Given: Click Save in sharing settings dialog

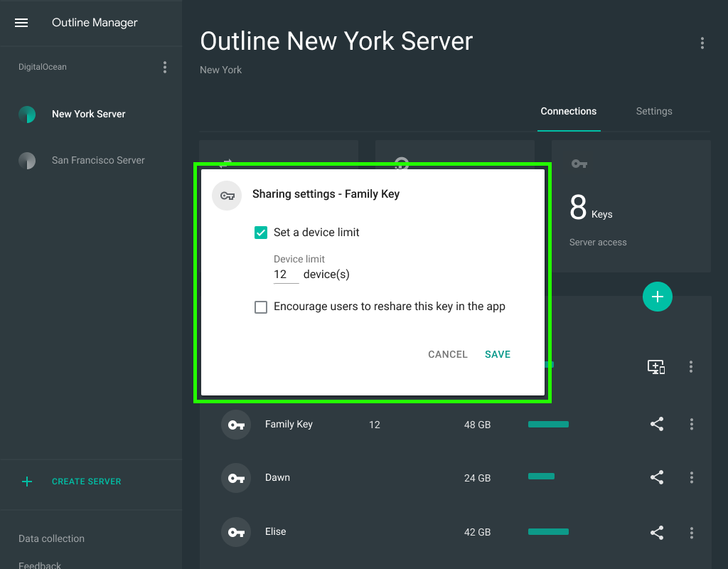Looking at the screenshot, I should point(497,354).
